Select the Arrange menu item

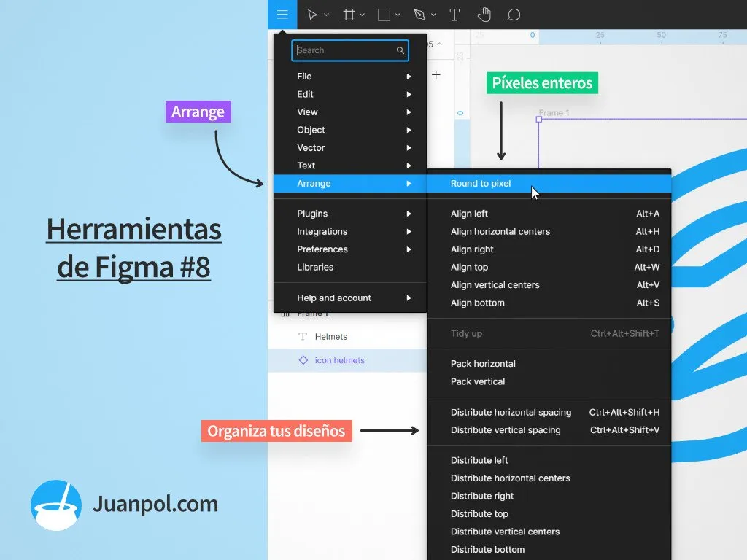click(x=350, y=183)
